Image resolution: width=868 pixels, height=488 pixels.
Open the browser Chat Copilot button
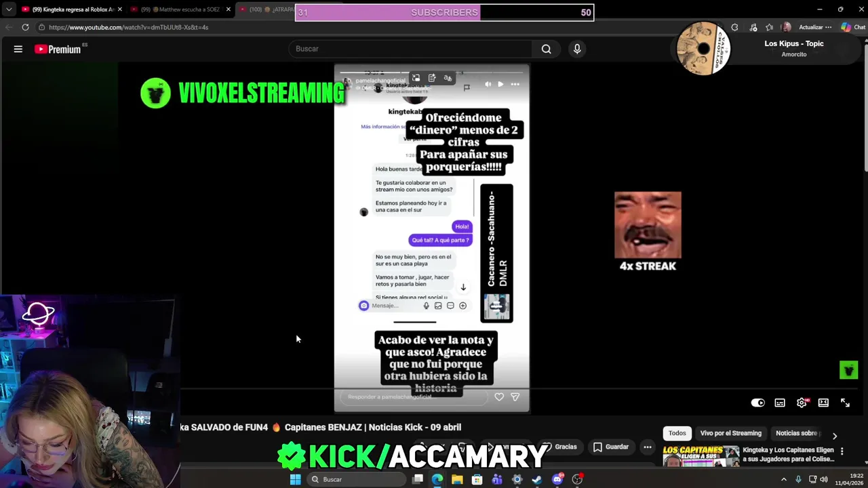point(854,27)
